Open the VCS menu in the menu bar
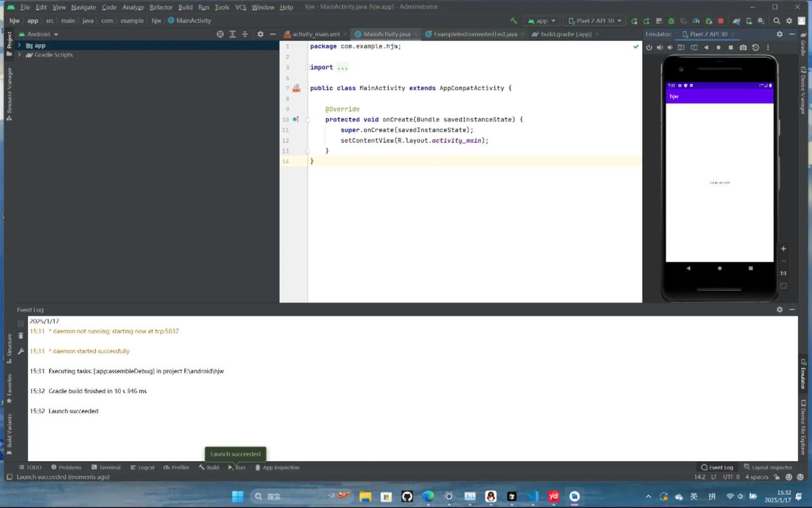Image resolution: width=812 pixels, height=508 pixels. click(x=242, y=7)
